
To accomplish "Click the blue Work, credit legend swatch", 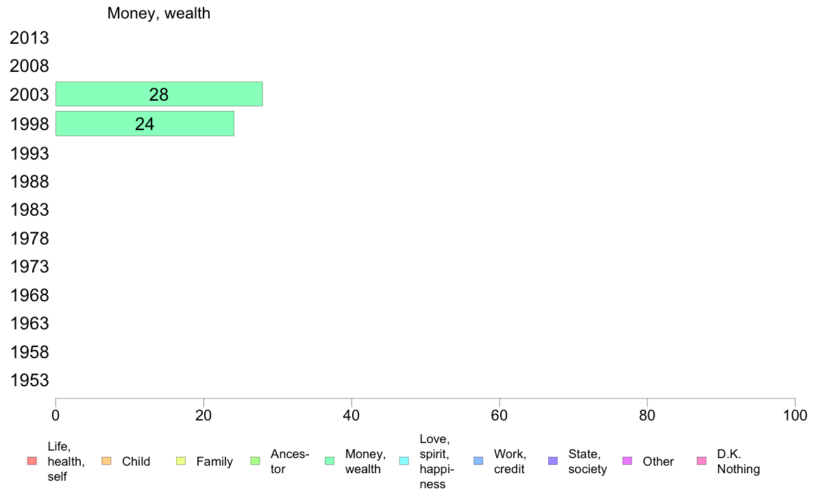I will (x=479, y=461).
